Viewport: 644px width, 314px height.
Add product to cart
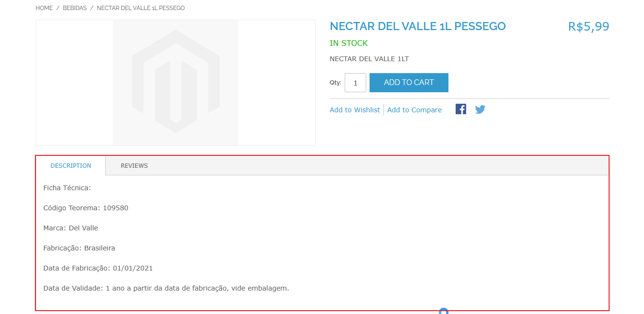pos(409,83)
